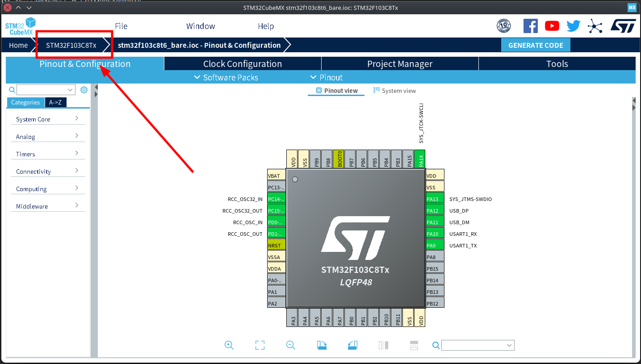
Task: Rotate the chip clockwise
Action: 322,345
